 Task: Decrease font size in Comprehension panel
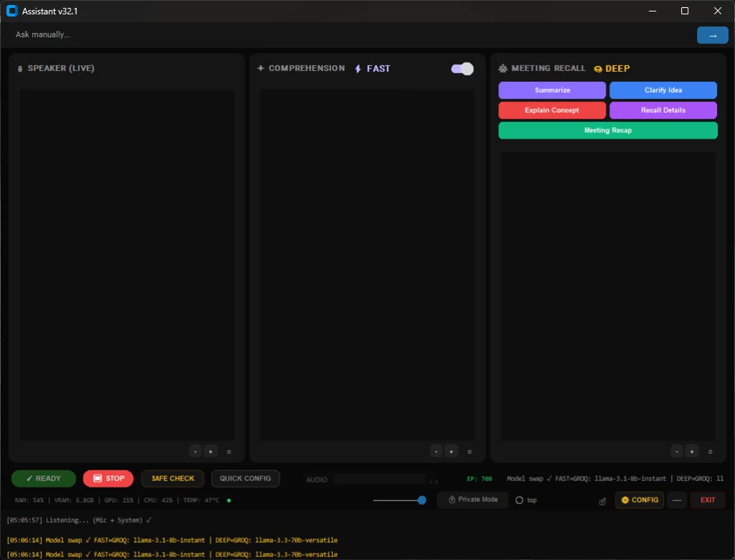[436, 452]
